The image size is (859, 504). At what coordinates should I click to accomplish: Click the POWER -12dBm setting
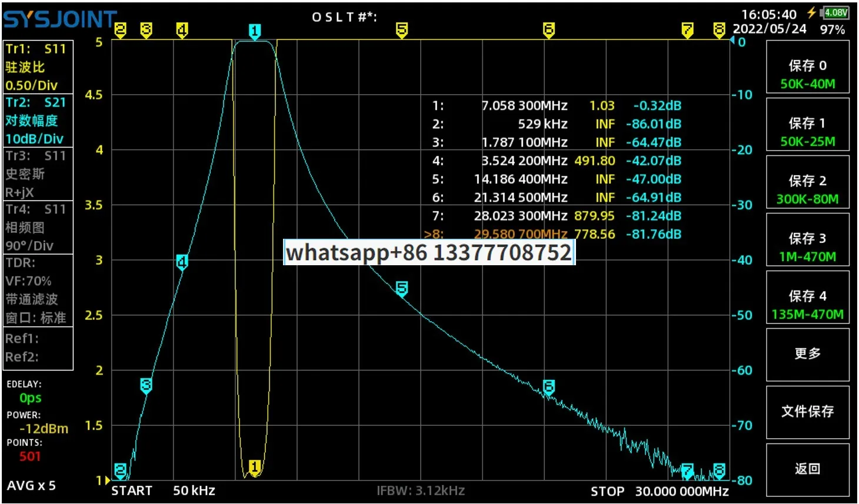point(44,429)
